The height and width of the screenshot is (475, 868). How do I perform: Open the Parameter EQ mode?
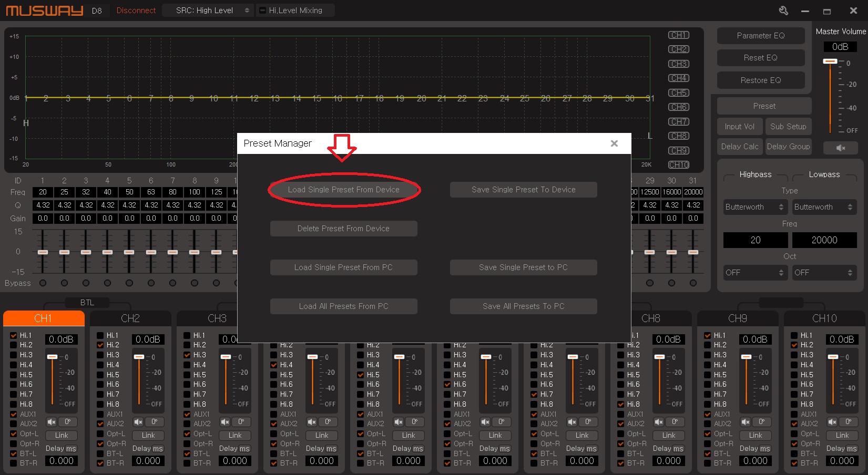click(761, 36)
